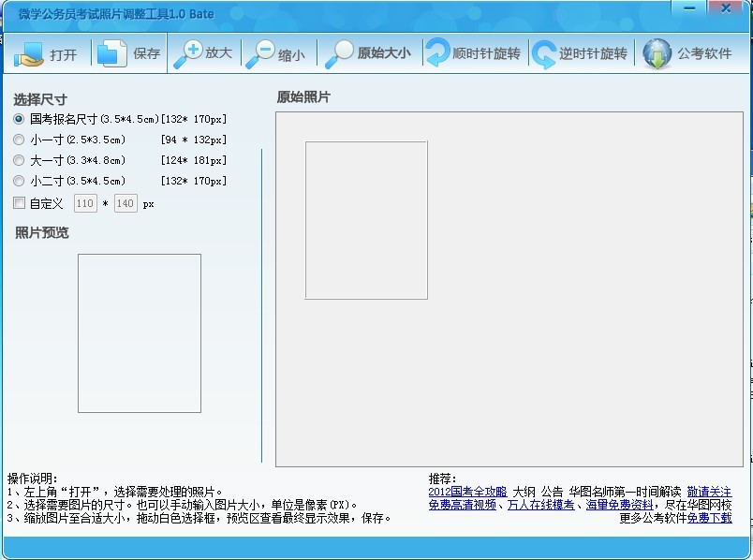Image resolution: width=753 pixels, height=560 pixels.
Task: Select 大一寸 (3.3*4.8cm) radio option
Action: 19,160
